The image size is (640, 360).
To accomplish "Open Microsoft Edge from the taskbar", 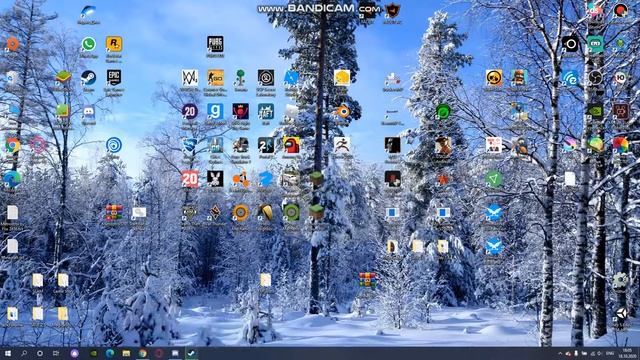I will pos(110,353).
